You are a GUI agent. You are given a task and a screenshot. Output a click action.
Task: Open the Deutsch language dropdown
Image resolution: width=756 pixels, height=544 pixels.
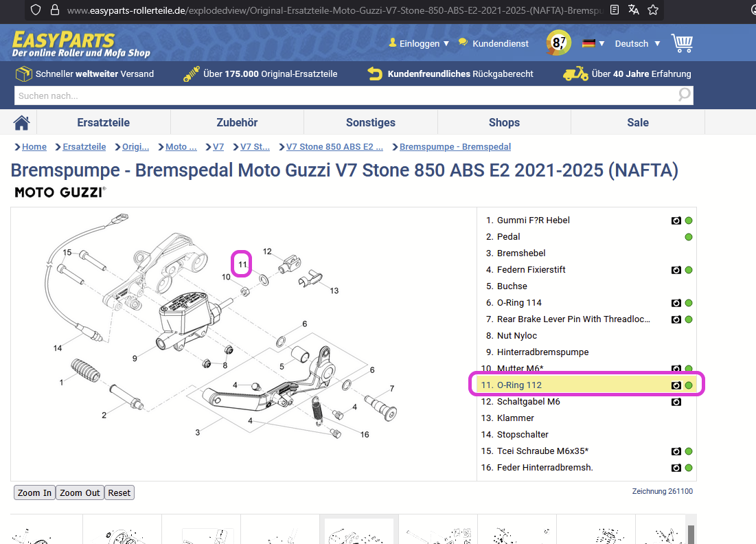tap(637, 43)
